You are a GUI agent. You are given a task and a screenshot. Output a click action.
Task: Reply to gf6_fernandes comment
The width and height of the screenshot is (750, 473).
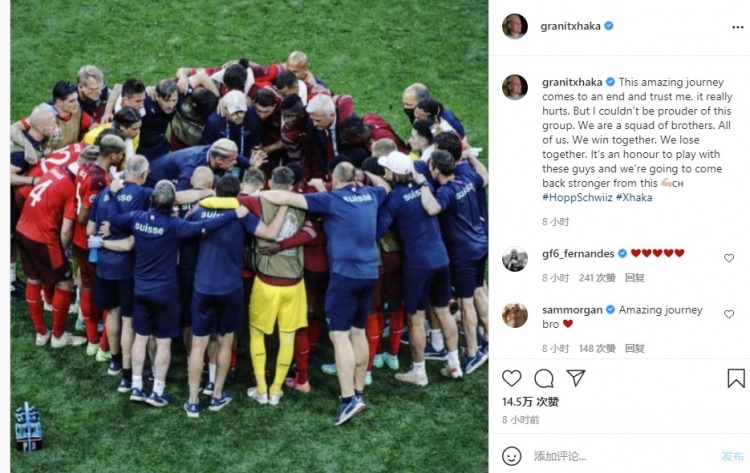pyautogui.click(x=635, y=278)
